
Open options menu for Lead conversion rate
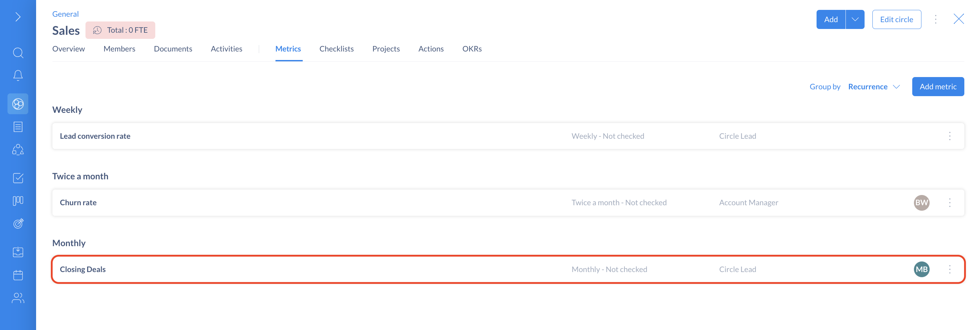click(950, 136)
